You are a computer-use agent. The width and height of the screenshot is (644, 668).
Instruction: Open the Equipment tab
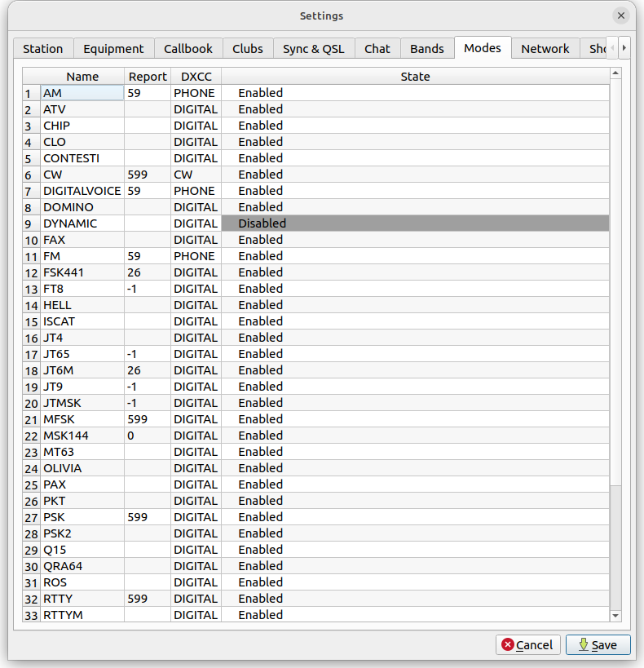pos(113,49)
